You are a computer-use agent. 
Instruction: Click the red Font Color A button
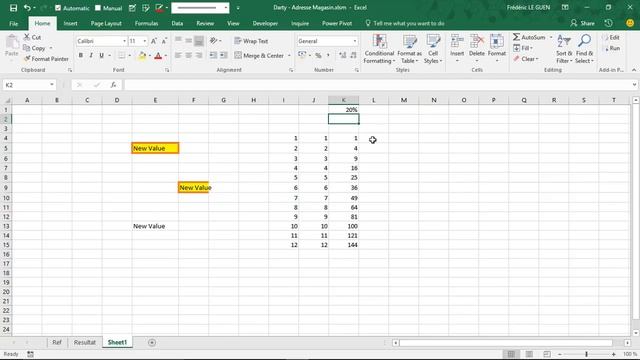[158, 56]
